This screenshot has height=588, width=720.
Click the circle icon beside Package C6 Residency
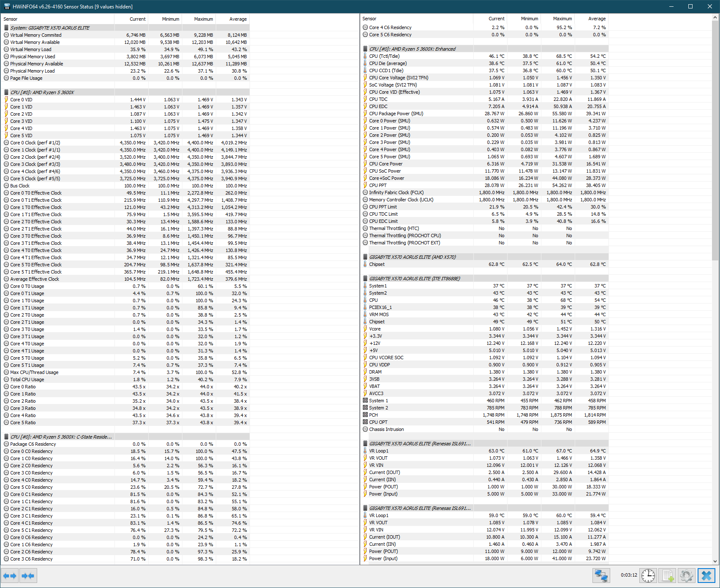click(x=6, y=444)
